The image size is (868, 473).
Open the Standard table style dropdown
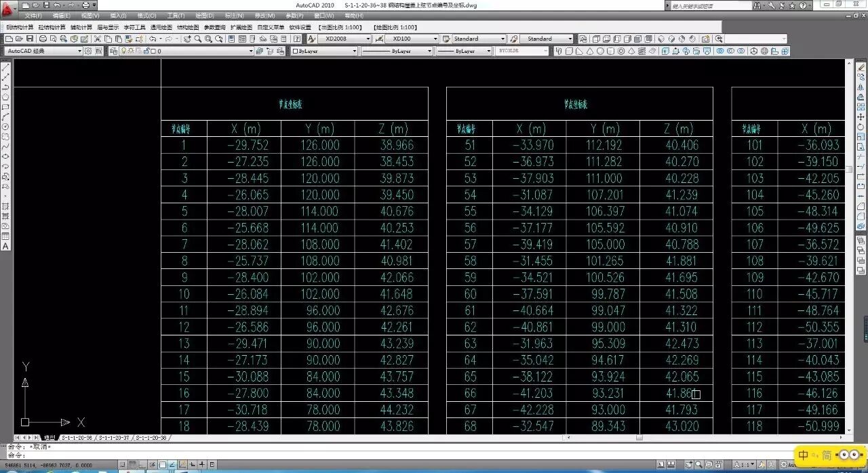(x=503, y=39)
